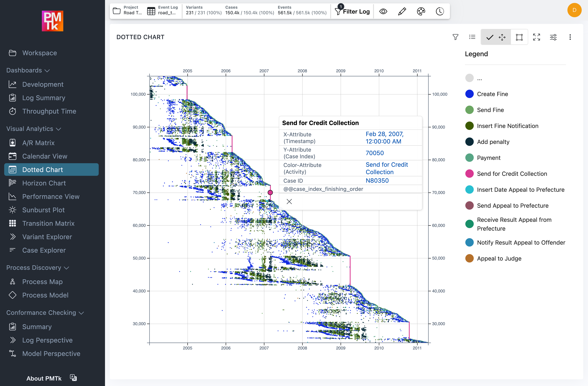Image resolution: width=588 pixels, height=386 pixels.
Task: Select the pink Send for Credit Collection legend swatch
Action: tap(469, 174)
